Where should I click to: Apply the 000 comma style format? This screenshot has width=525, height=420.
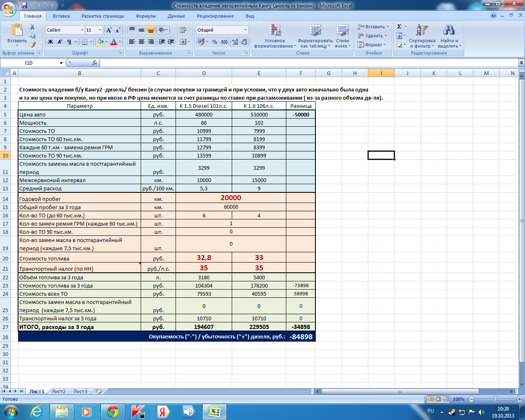point(224,42)
